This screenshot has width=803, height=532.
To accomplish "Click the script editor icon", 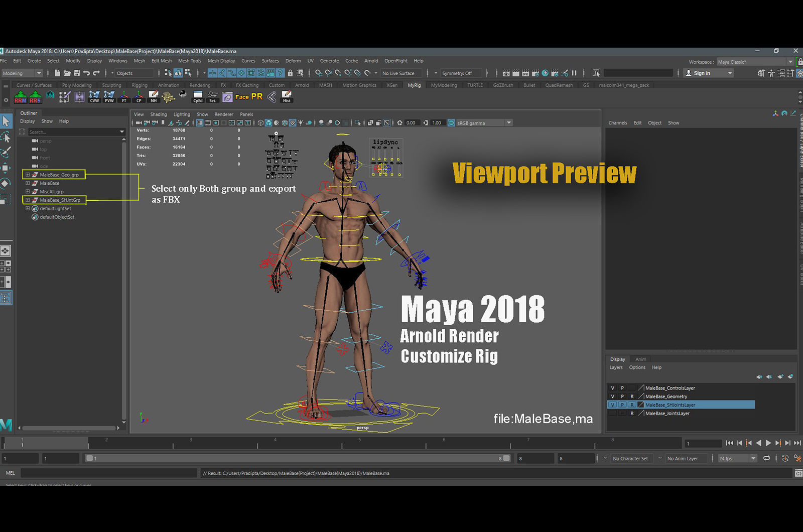I will coord(798,473).
